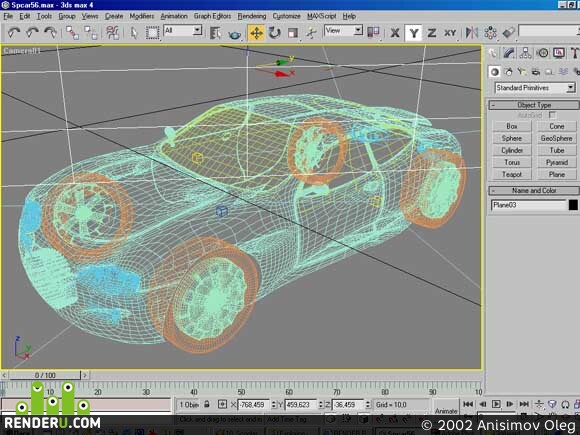Screen dimensions: 580x435
Task: Expand the View coordinate system dropdown
Action: 343,31
